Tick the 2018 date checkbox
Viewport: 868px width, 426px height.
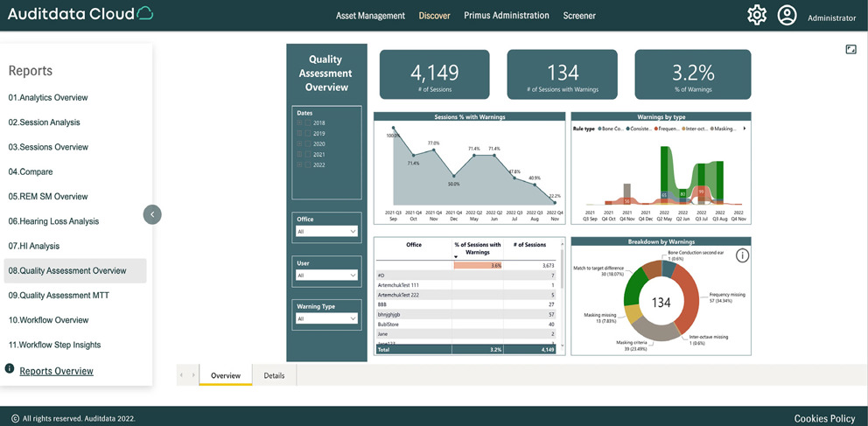pyautogui.click(x=308, y=122)
